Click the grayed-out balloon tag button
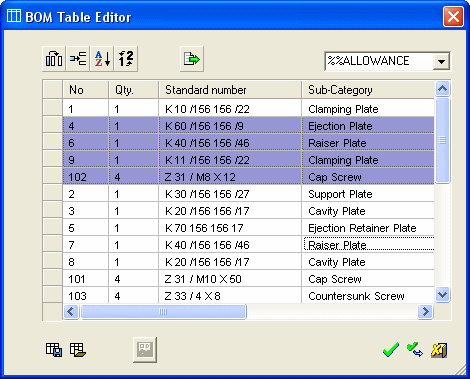This screenshot has height=379, width=470. point(145,350)
